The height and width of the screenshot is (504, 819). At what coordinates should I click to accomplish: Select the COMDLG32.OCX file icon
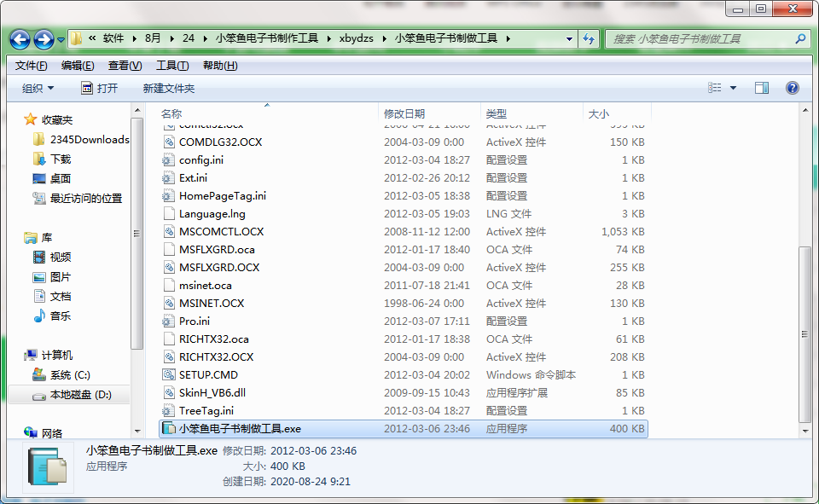tap(169, 142)
